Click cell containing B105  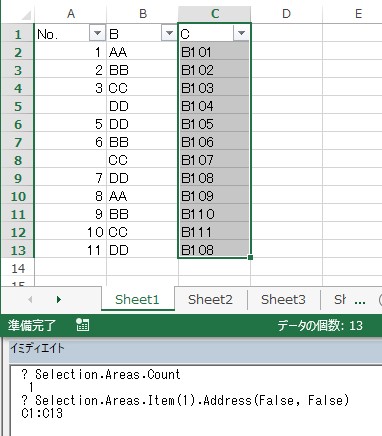tap(214, 123)
